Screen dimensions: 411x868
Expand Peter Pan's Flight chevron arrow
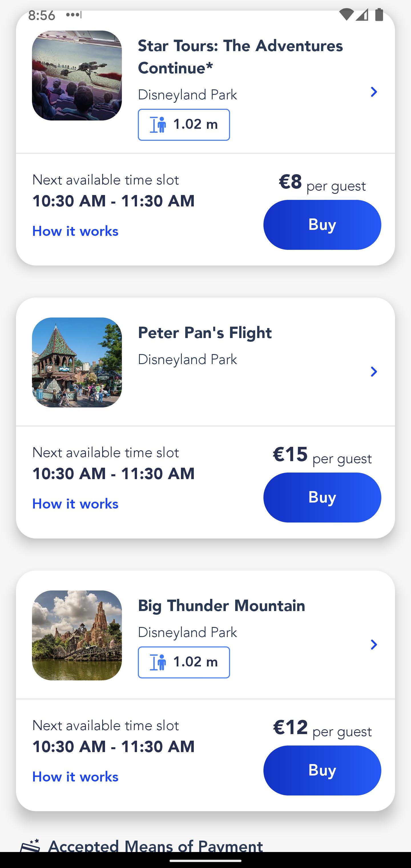(x=373, y=372)
